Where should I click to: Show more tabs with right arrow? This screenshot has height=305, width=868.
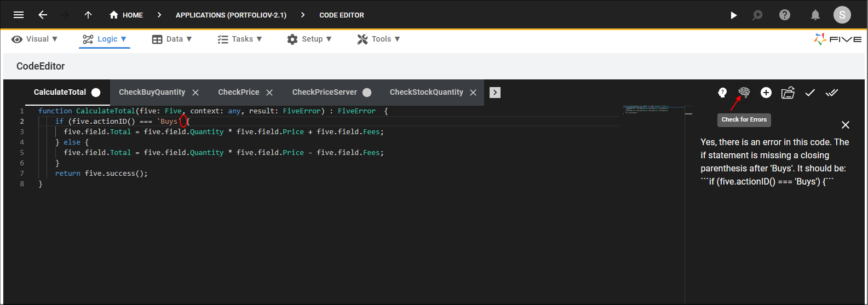coord(495,93)
